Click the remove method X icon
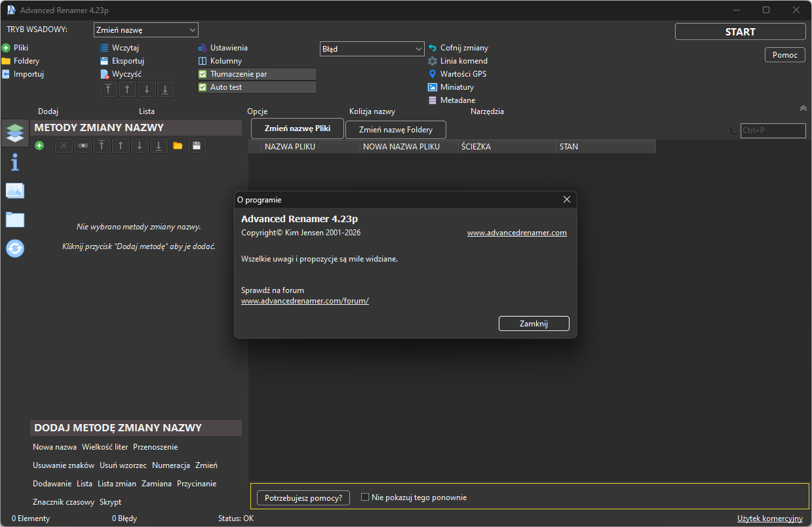 click(x=64, y=146)
